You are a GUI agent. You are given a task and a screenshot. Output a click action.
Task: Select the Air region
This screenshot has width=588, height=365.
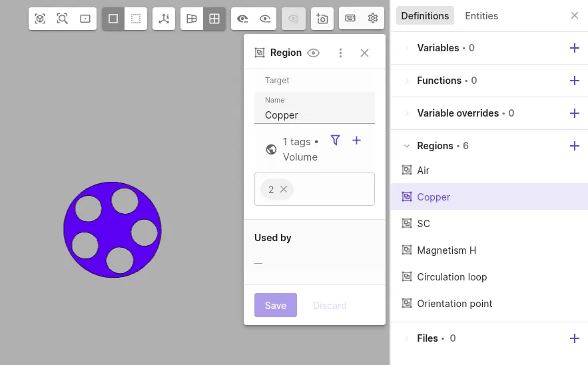coord(489,171)
